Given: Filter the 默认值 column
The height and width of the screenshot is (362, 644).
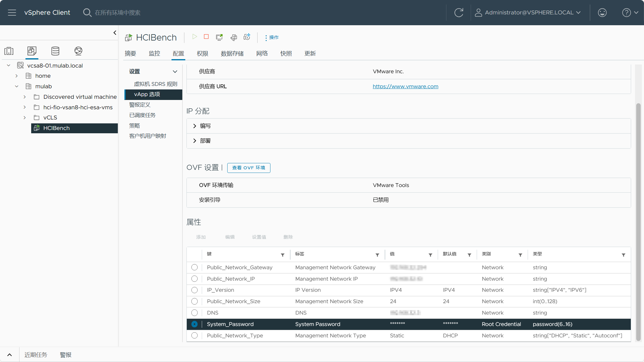Looking at the screenshot, I should (x=469, y=255).
